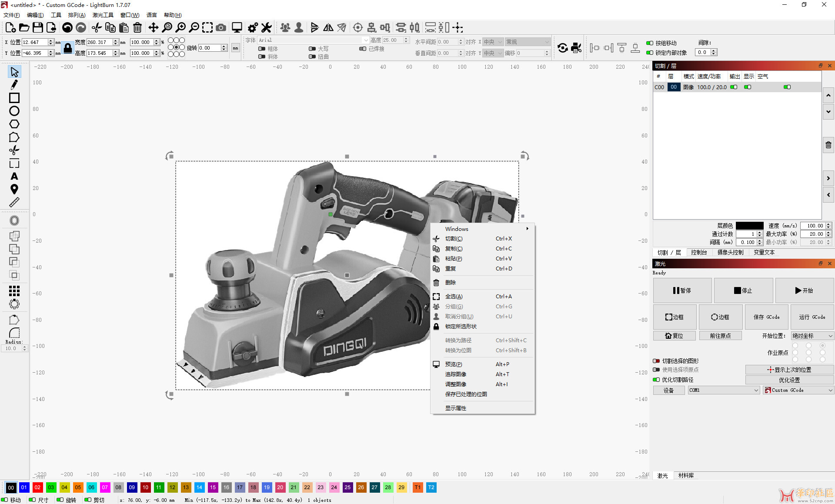Click layer list move up arrow
This screenshot has height=504, width=835.
pos(828,95)
